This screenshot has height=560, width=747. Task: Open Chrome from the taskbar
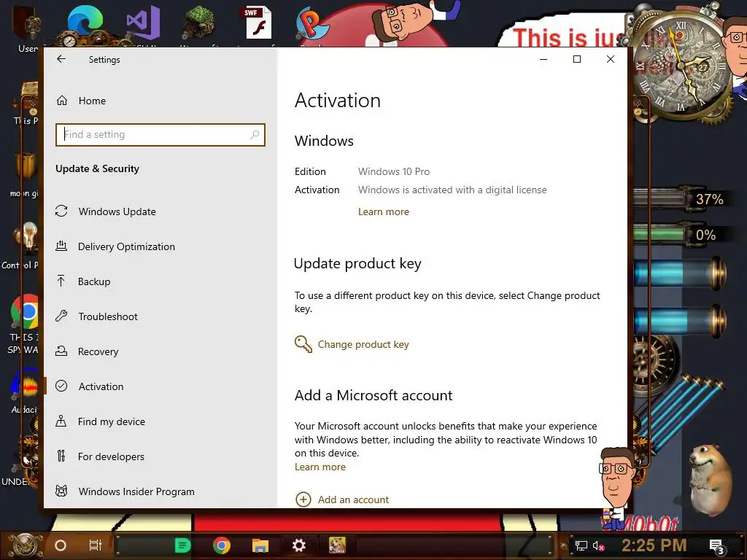click(222, 545)
